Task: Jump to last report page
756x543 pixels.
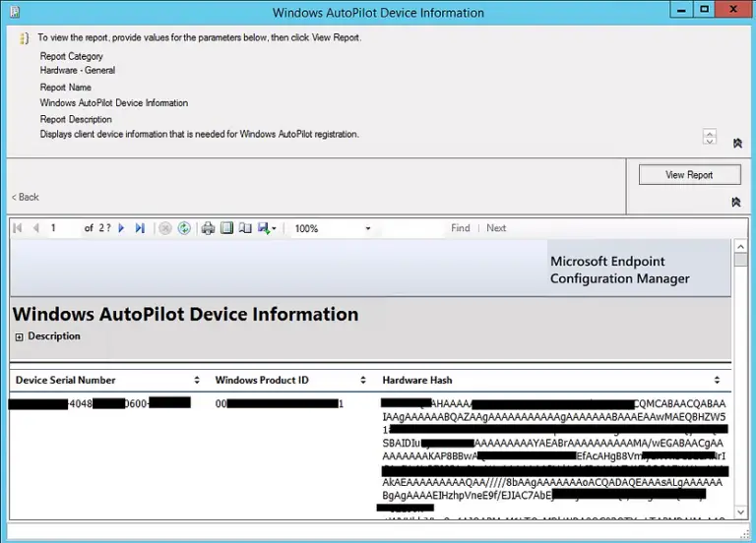Action: (x=140, y=228)
